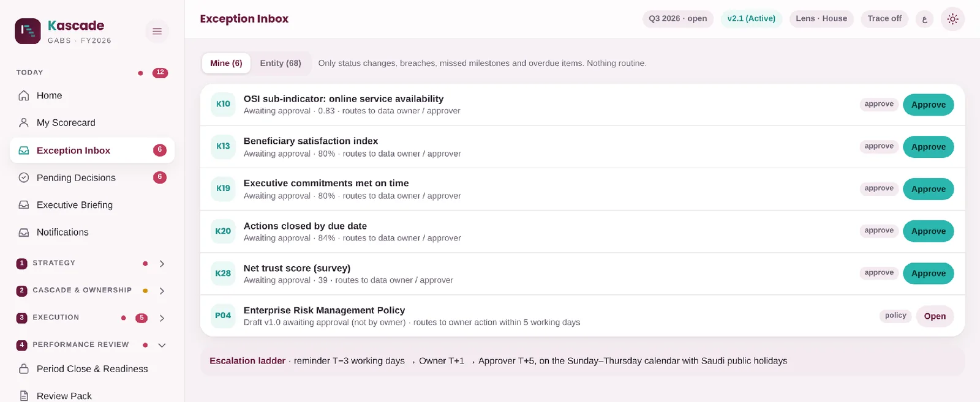The height and width of the screenshot is (402, 980).
Task: Click the Exception Inbox tray icon
Action: click(x=24, y=151)
